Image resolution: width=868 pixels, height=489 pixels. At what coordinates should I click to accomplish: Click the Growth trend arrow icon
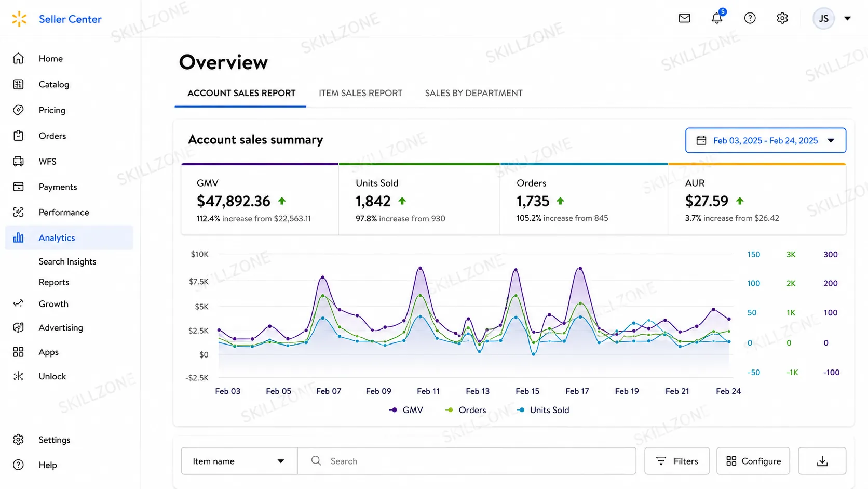(x=18, y=303)
